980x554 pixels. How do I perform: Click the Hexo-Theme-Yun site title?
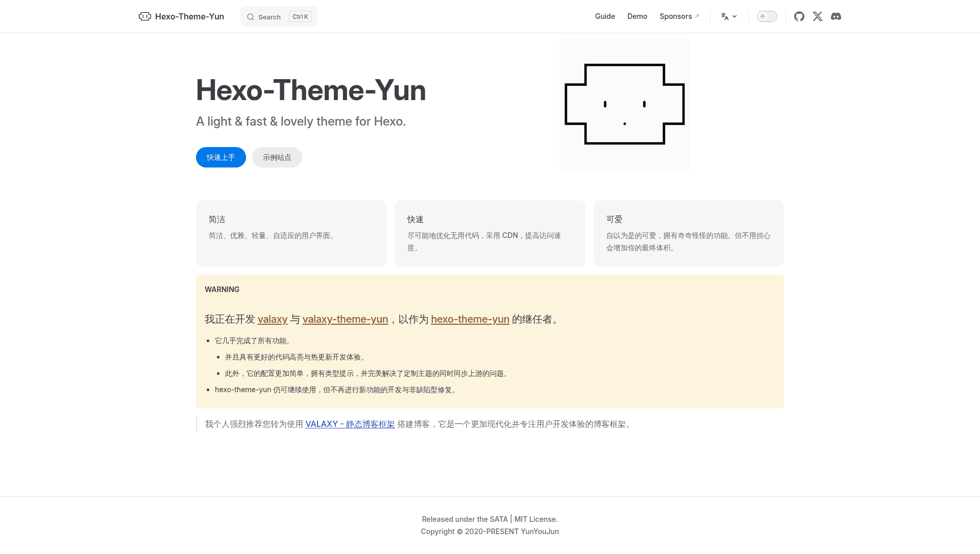[x=189, y=16]
